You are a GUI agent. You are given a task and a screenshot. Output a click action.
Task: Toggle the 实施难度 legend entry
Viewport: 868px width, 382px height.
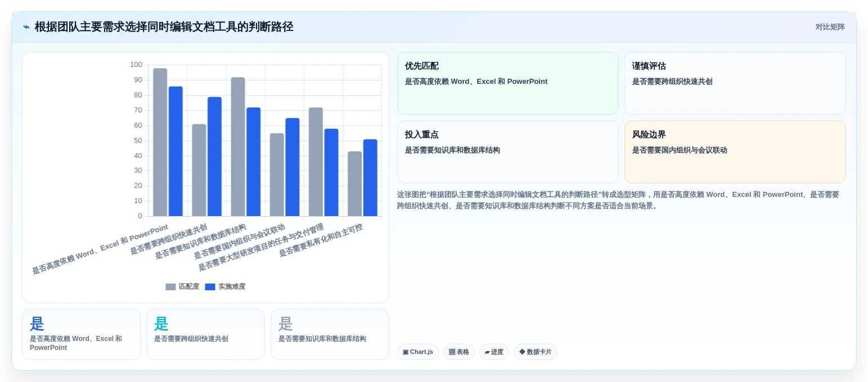tap(225, 286)
